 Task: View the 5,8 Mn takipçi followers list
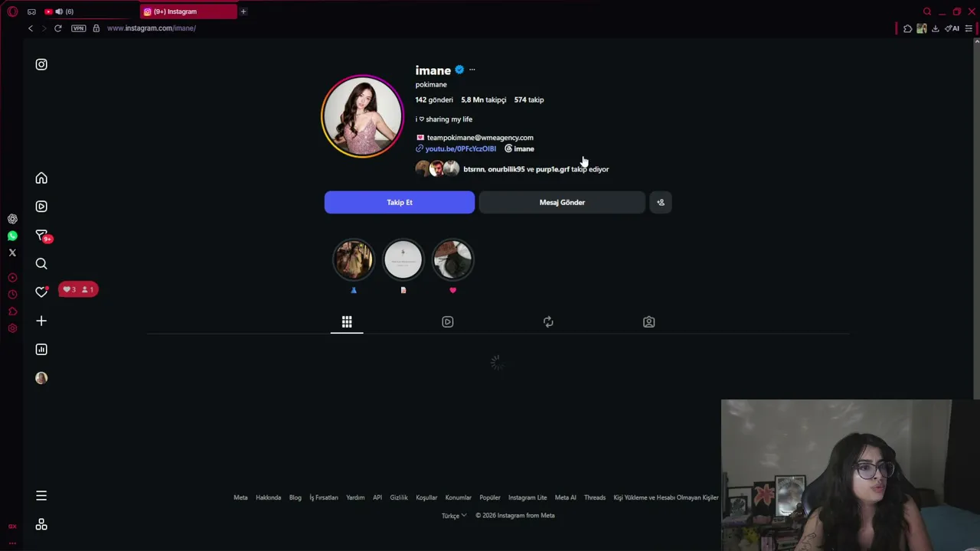pyautogui.click(x=483, y=99)
